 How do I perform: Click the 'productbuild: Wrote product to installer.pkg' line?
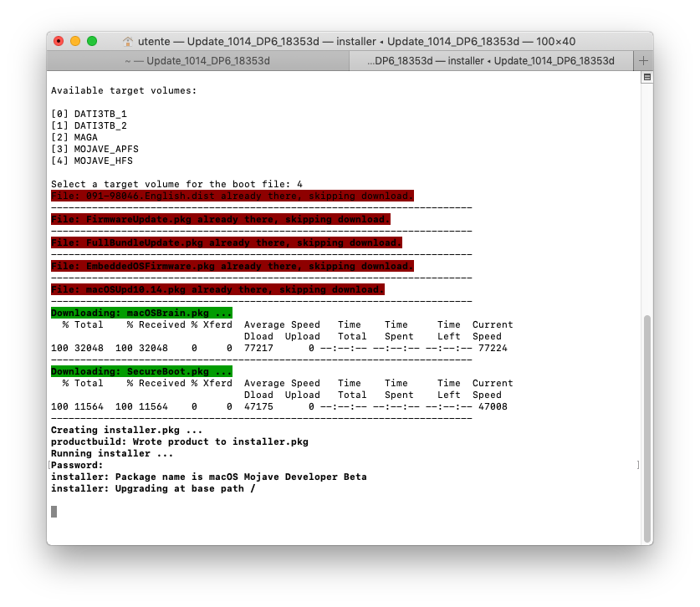coord(180,441)
